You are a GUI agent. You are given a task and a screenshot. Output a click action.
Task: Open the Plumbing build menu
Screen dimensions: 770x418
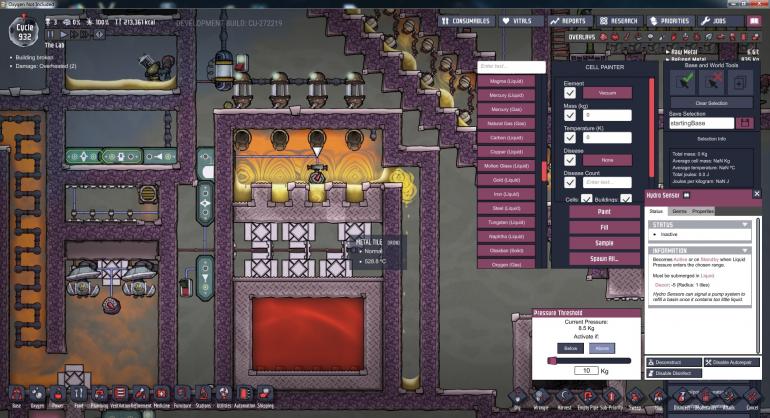pos(99,394)
